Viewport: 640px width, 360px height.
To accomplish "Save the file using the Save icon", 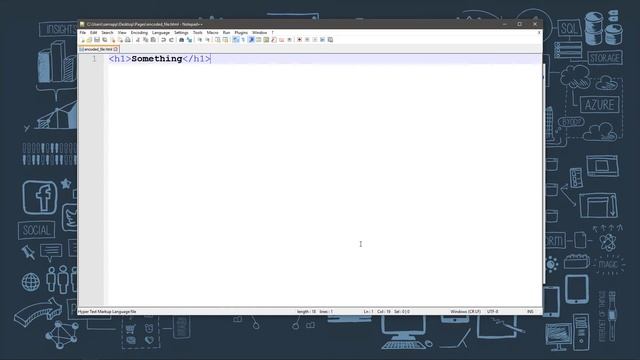I will pos(97,40).
